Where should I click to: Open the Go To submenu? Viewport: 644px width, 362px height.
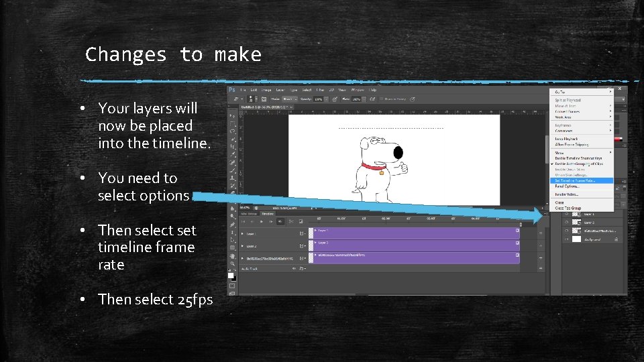(x=582, y=92)
